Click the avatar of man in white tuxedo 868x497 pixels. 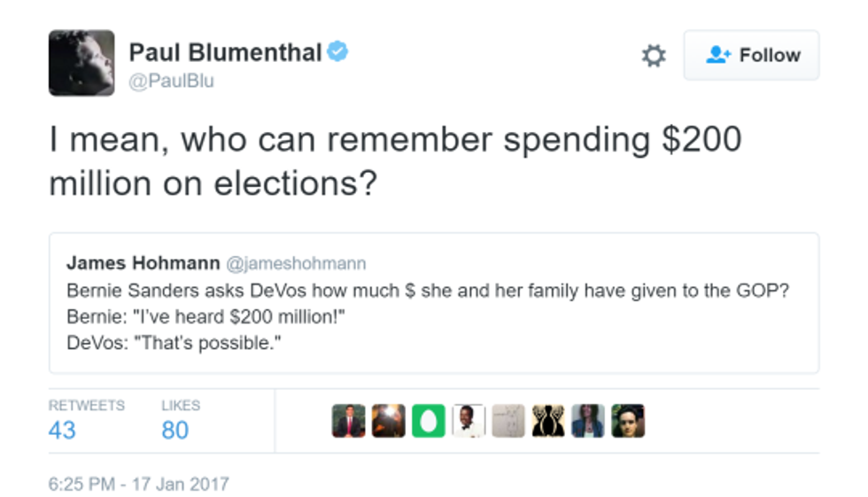(468, 421)
